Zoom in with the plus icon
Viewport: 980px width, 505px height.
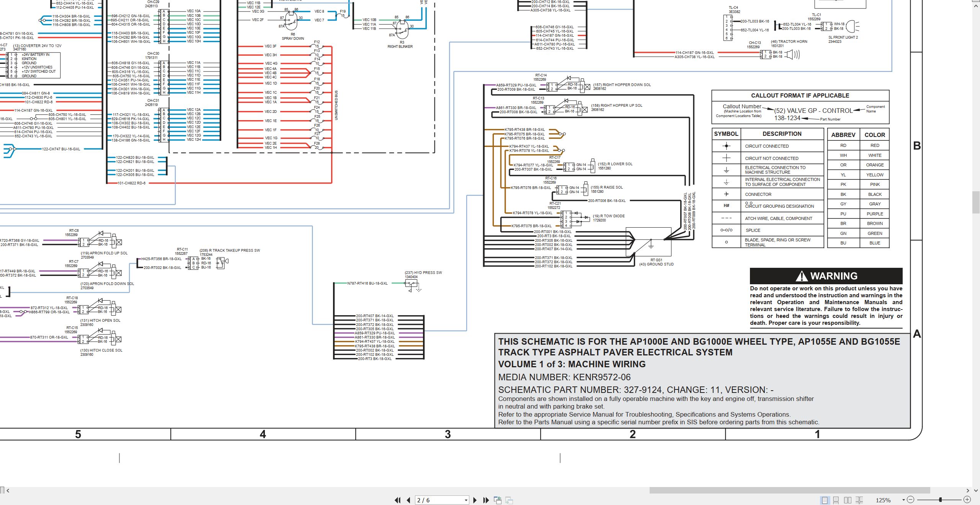click(967, 500)
